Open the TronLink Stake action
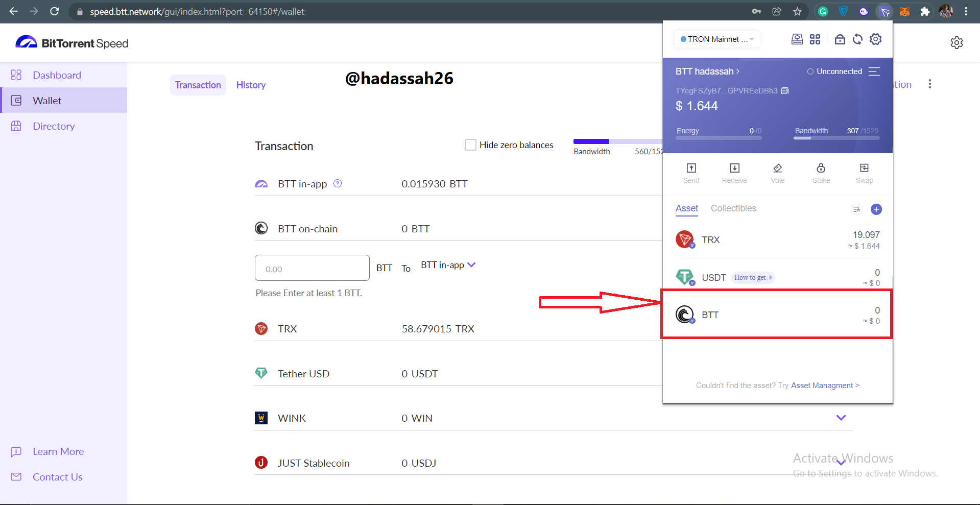The image size is (980, 505). (821, 173)
